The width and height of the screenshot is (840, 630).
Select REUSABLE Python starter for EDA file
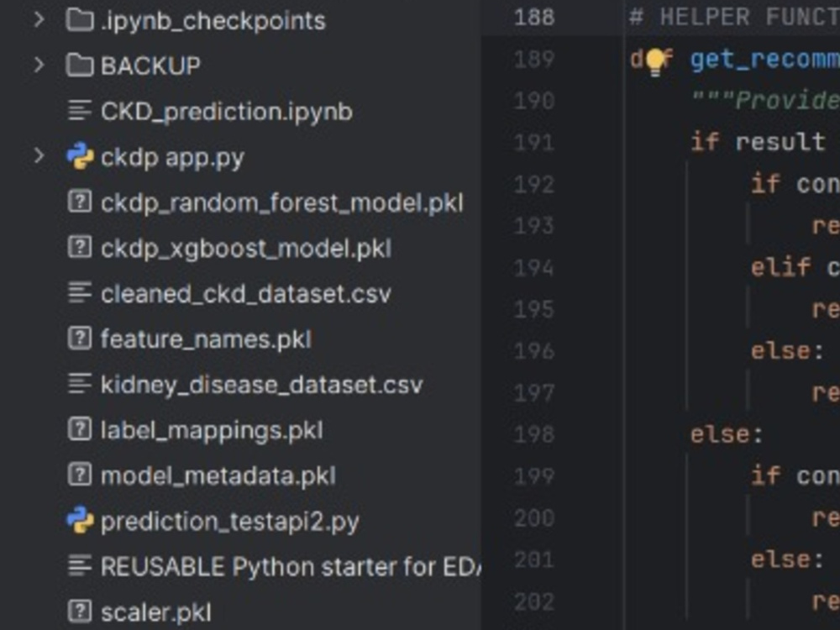[291, 567]
